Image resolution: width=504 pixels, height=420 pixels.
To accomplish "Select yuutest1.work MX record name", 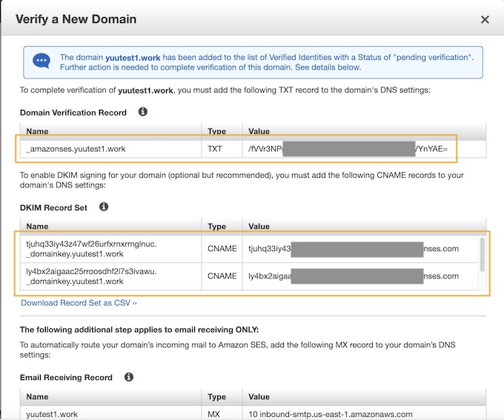I will pyautogui.click(x=52, y=414).
